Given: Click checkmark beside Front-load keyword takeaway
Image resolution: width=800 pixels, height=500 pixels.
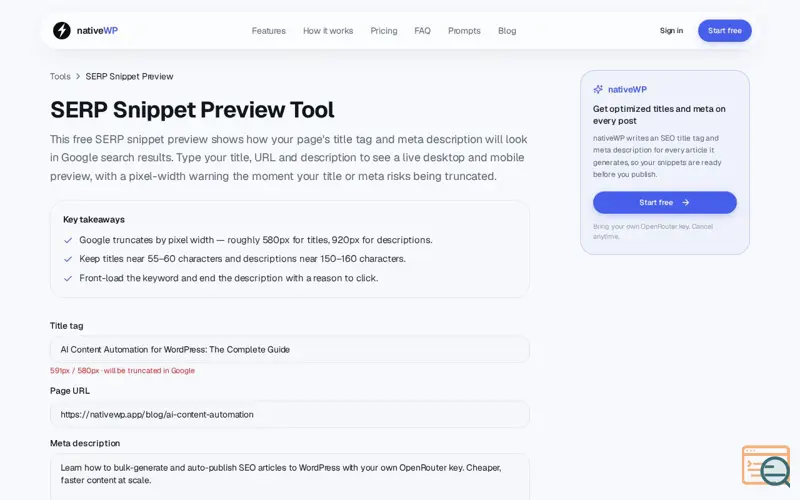Looking at the screenshot, I should click(68, 279).
